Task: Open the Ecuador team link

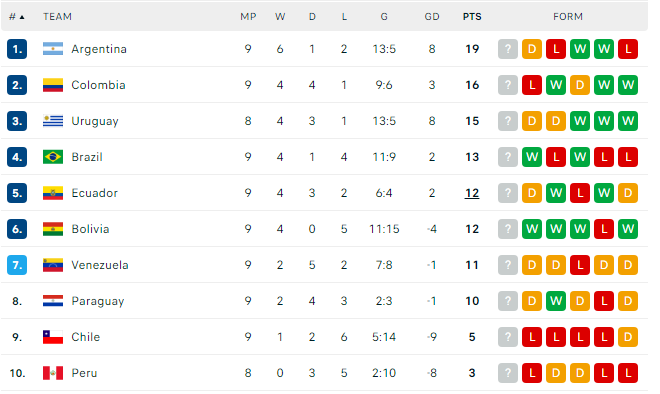Action: pos(95,193)
